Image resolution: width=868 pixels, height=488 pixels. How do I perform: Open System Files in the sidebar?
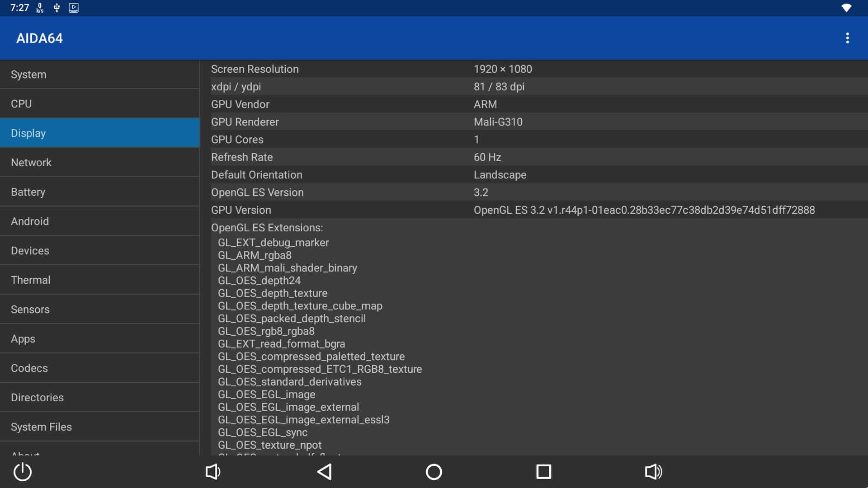[x=99, y=427]
